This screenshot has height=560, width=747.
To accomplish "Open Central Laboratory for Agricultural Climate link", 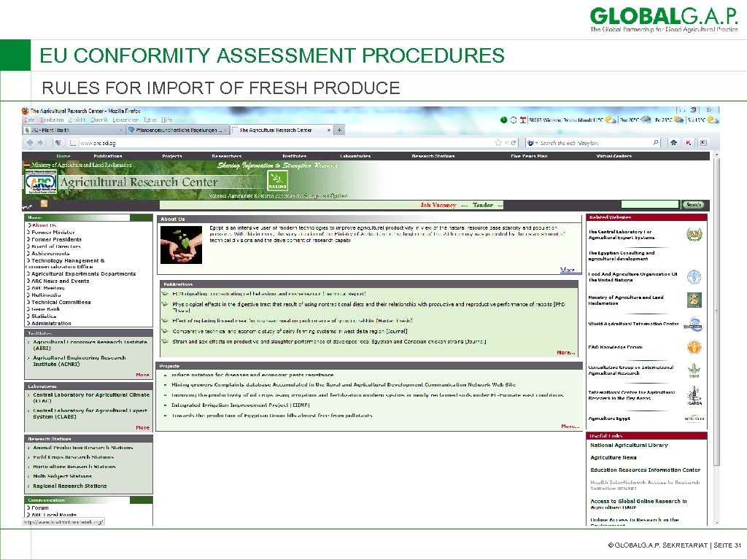I will 91,397.
